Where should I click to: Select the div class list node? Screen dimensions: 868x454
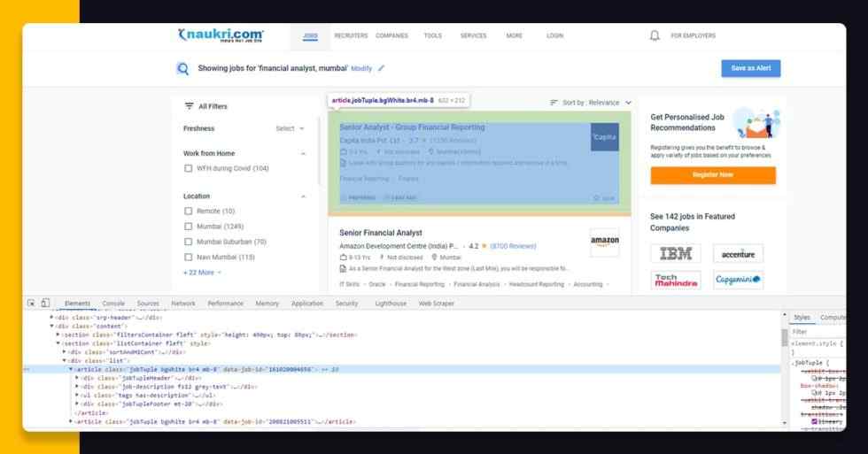click(96, 360)
